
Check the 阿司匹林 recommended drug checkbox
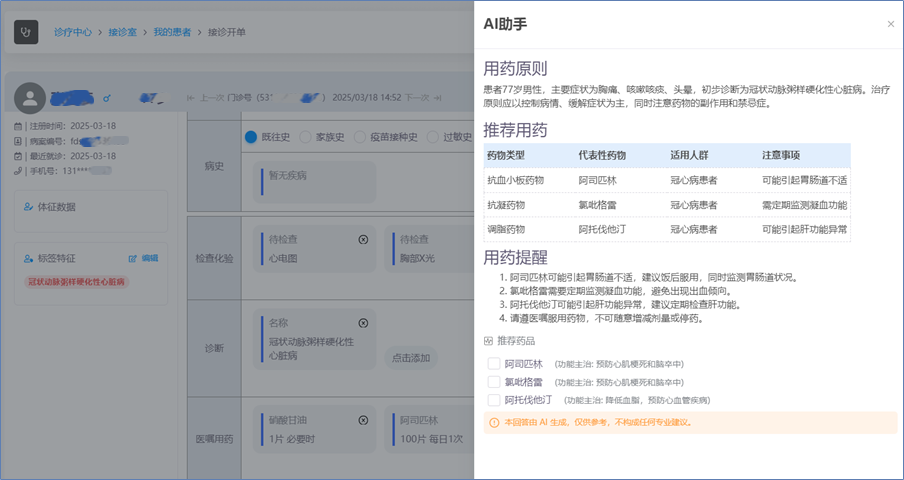tap(494, 364)
